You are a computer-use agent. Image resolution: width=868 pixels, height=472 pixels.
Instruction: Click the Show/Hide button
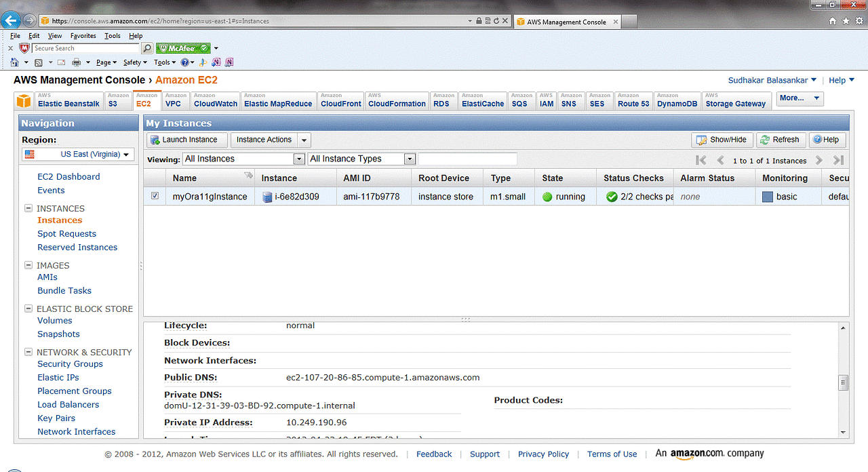(722, 140)
